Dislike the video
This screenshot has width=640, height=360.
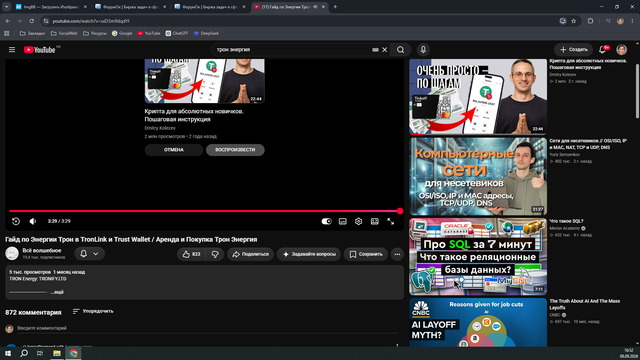pyautogui.click(x=215, y=254)
